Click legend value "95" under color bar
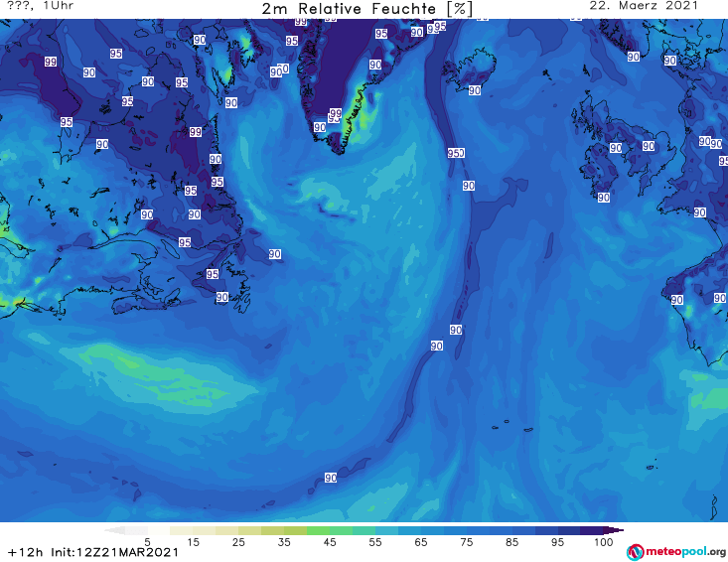 tap(557, 542)
